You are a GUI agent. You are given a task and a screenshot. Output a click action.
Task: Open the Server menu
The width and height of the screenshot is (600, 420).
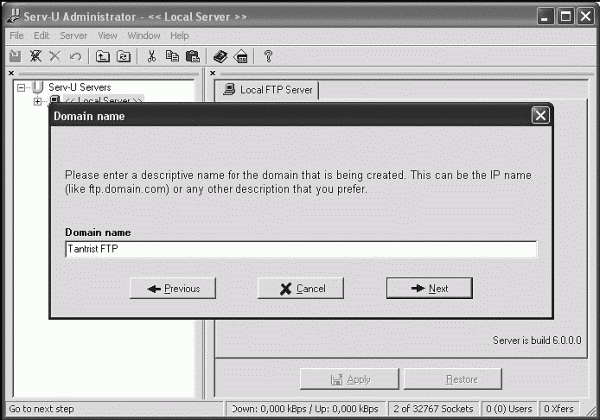pyautogui.click(x=73, y=36)
